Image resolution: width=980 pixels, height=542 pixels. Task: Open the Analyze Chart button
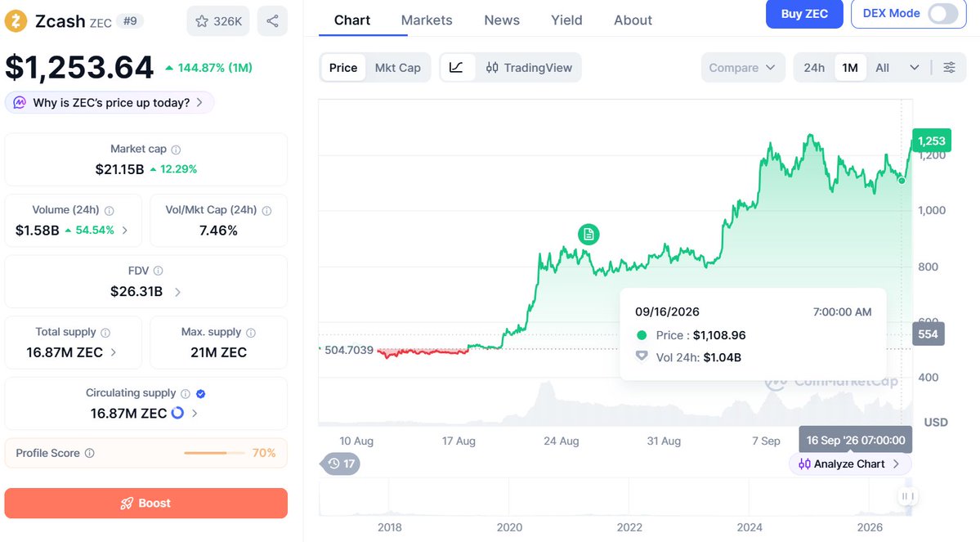coord(850,464)
